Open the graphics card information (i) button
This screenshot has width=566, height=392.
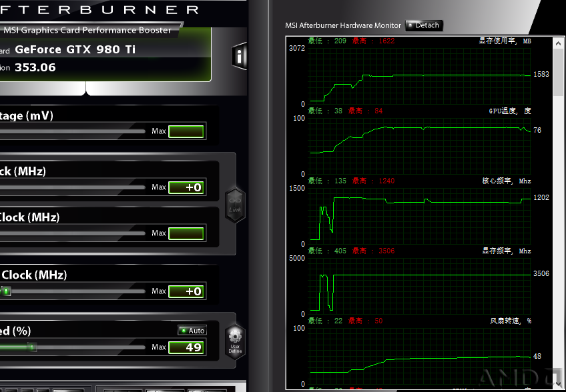tap(240, 56)
